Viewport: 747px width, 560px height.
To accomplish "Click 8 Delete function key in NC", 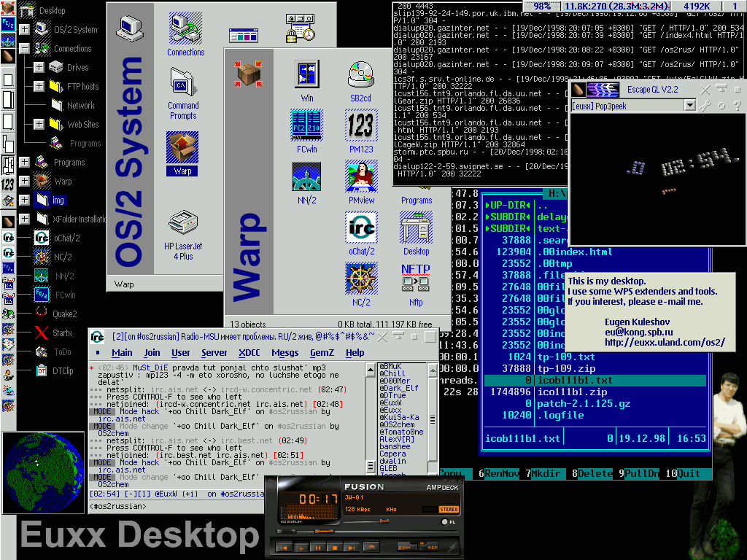I will (592, 473).
